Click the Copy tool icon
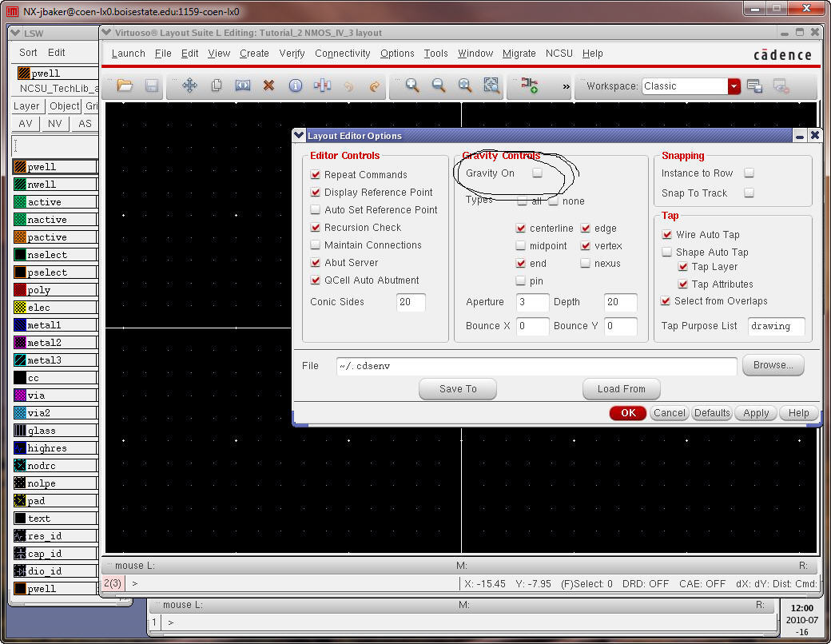The width and height of the screenshot is (831, 644). point(216,85)
